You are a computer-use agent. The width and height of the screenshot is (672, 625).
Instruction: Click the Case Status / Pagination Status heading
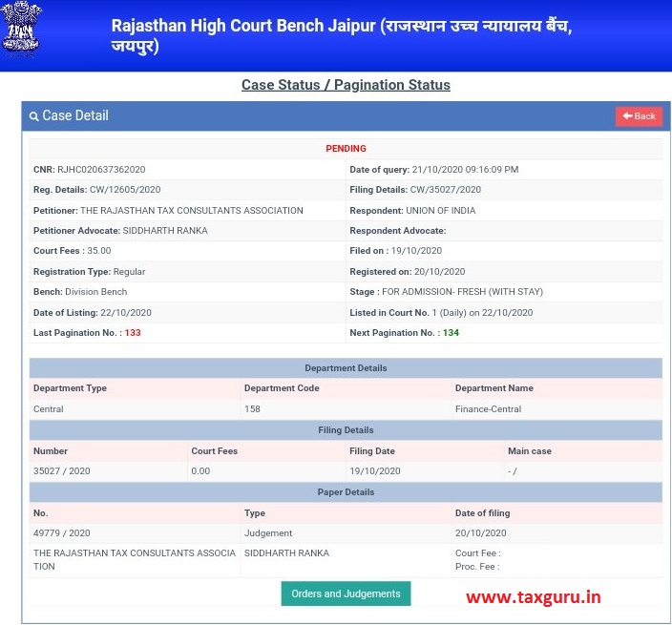[346, 85]
